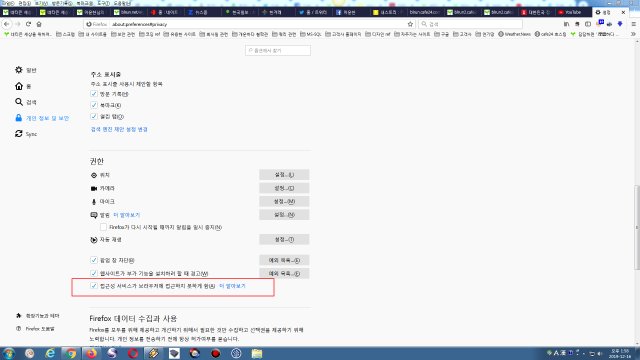640x360 pixels.
Task: Focus the find in preferences search field
Action: (x=278, y=51)
